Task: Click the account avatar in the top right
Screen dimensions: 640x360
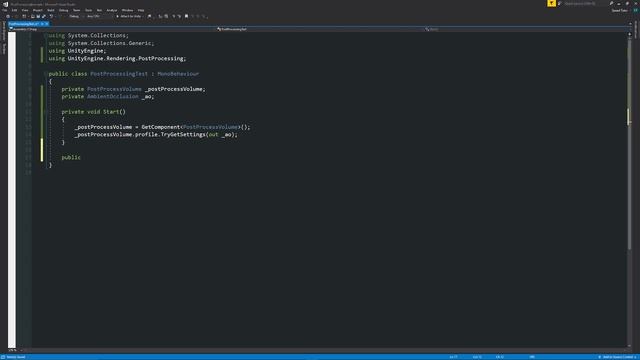Action: [x=636, y=10]
